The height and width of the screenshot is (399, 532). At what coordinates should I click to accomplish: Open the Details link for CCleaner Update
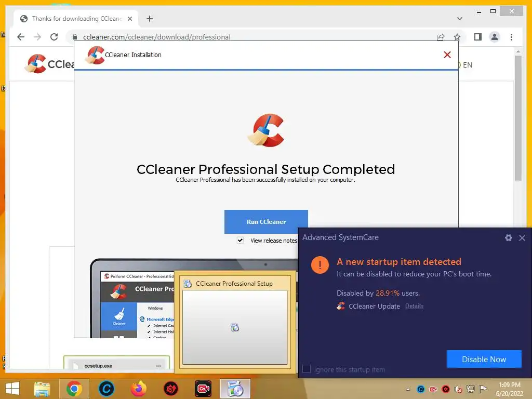point(414,306)
